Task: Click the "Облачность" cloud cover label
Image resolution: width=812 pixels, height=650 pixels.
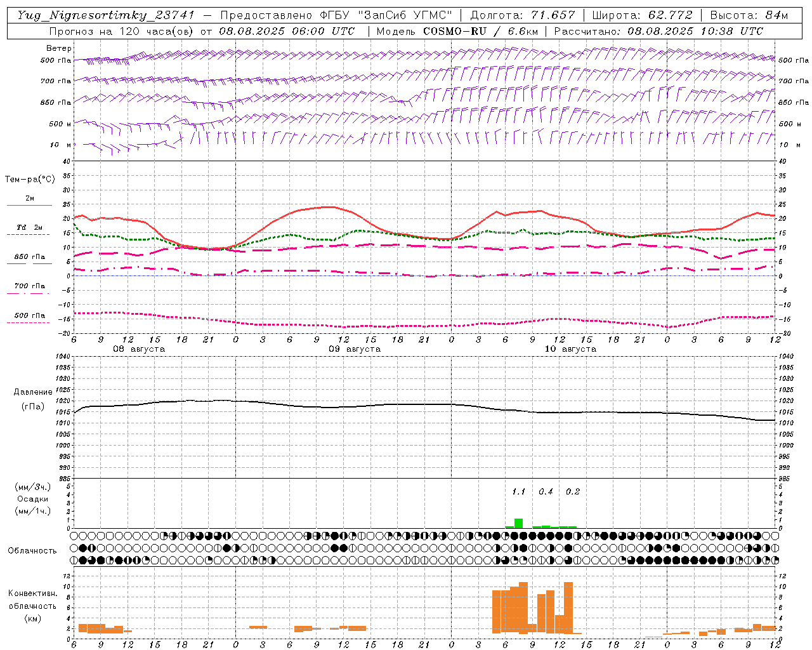Action: 32,550
